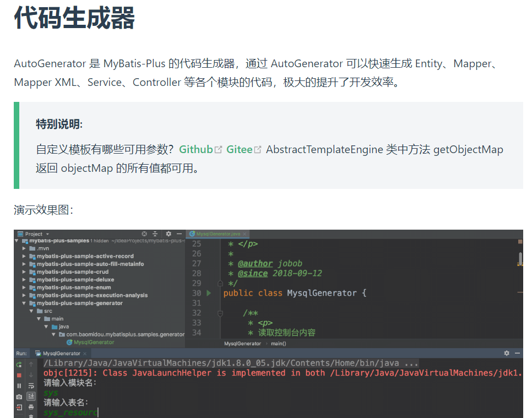Viewport: 532px width, 418px height.
Task: Click the MysqlGenerator breadcrumb
Action: [x=242, y=343]
